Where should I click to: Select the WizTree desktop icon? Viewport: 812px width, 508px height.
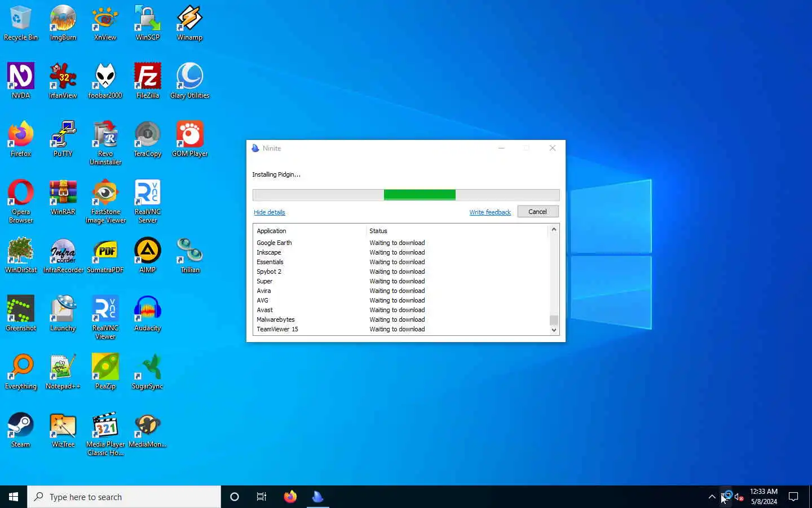63,430
